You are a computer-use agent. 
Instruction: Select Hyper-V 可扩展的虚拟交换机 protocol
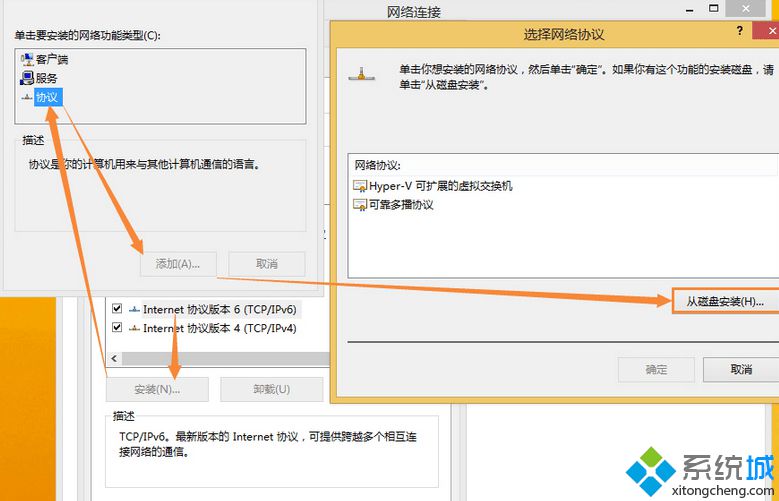point(440,186)
